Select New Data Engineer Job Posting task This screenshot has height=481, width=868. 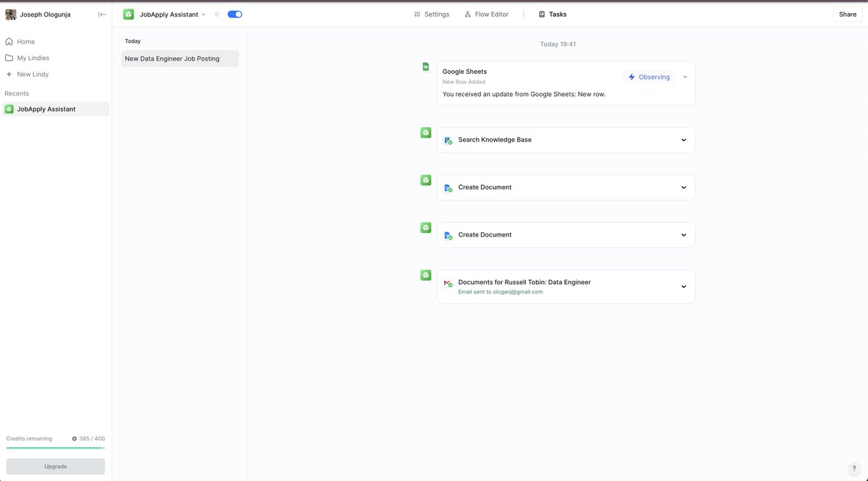click(x=180, y=59)
